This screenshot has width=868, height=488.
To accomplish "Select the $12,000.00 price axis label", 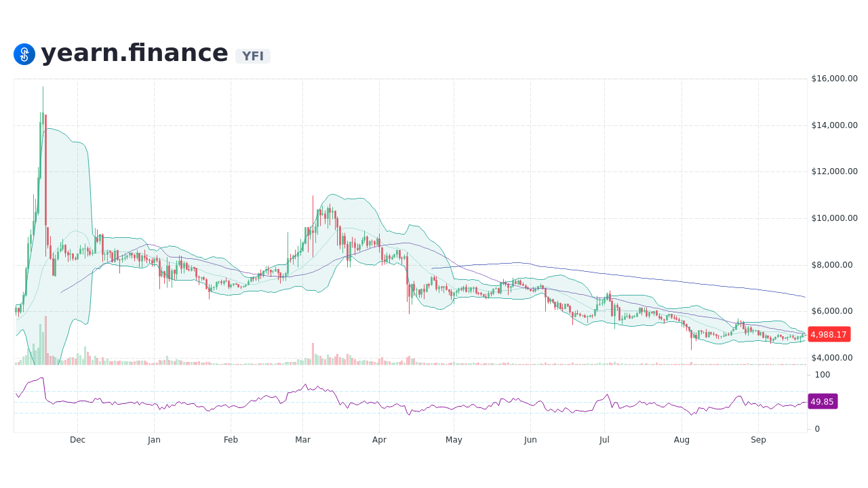I will [834, 171].
